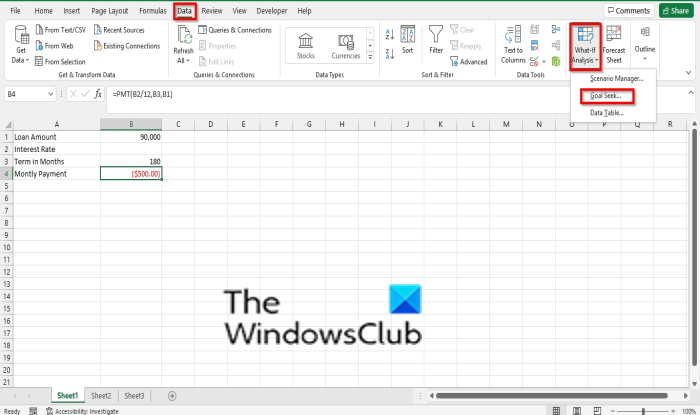Open Queries & Connections pane
Screen dimensions: 700x415
(x=235, y=30)
